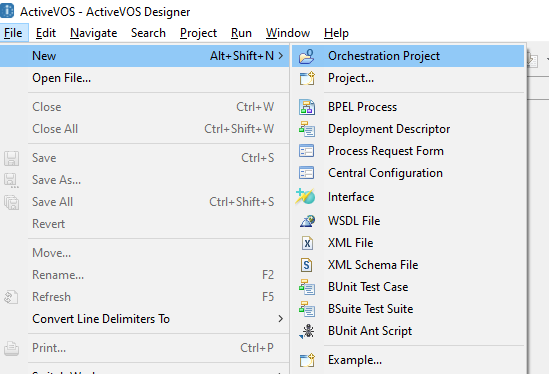This screenshot has height=374, width=549.
Task: Open the Window menu
Action: click(x=288, y=33)
